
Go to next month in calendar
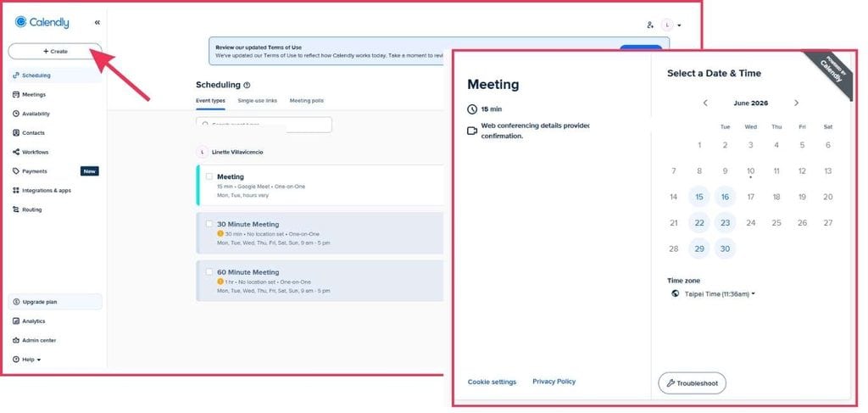pos(797,103)
